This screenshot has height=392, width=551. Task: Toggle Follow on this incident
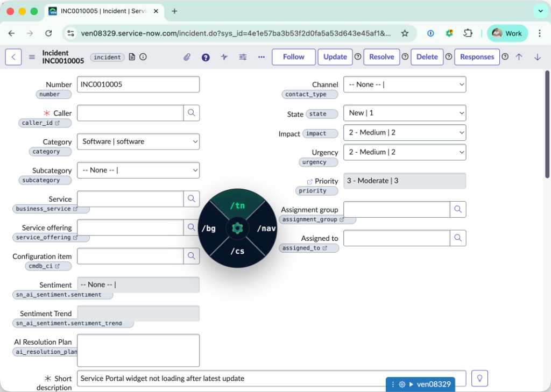coord(293,56)
